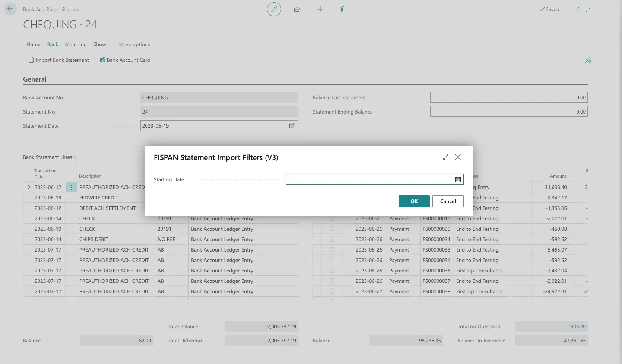Delete record using trash icon

point(343,9)
